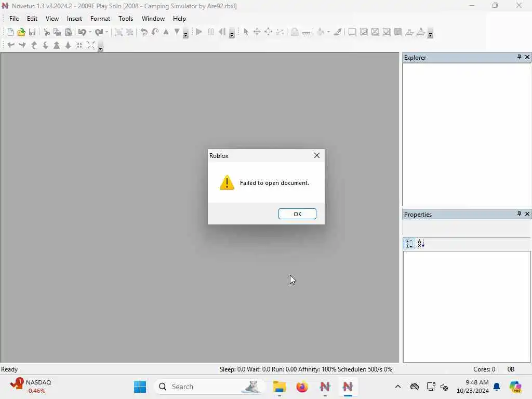
Task: Pin the Properties panel
Action: point(519,214)
